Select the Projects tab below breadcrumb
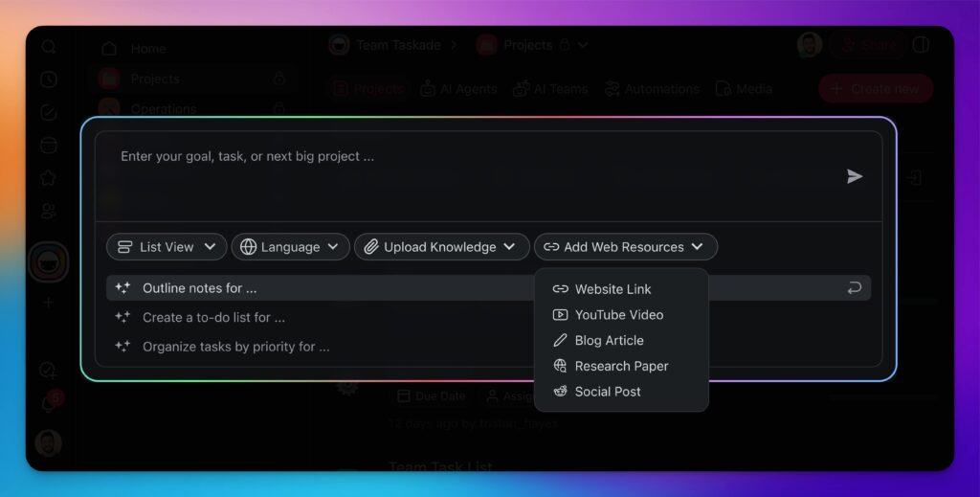The height and width of the screenshot is (497, 980). (x=368, y=89)
